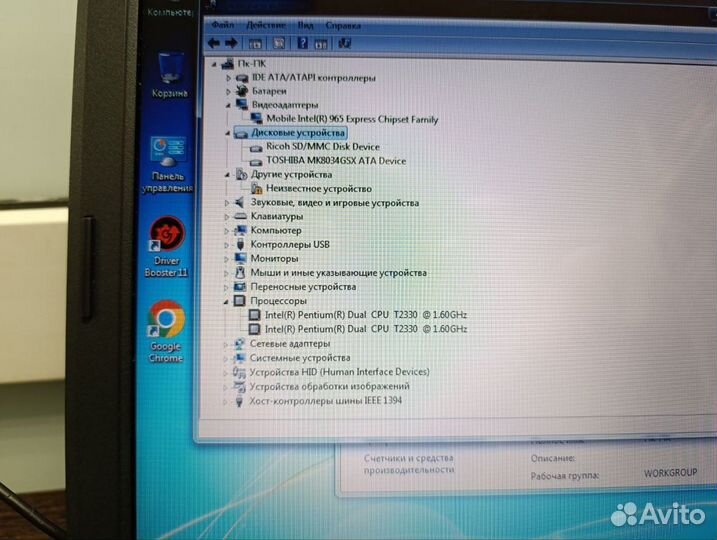Click the Компьютер category icon
Viewport: 717px width, 540px height.
241,230
